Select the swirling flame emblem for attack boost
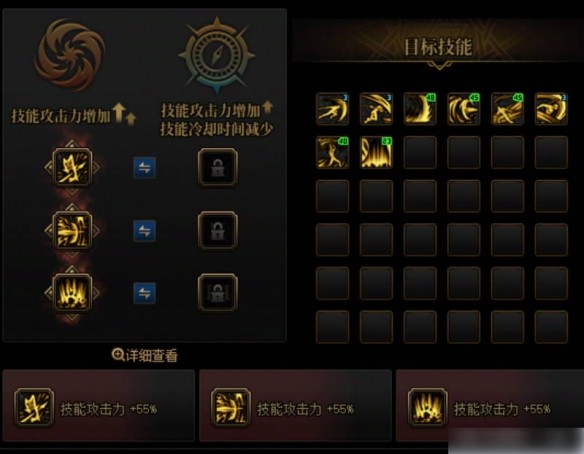Viewport: 584px width, 454px height. pyautogui.click(x=70, y=55)
